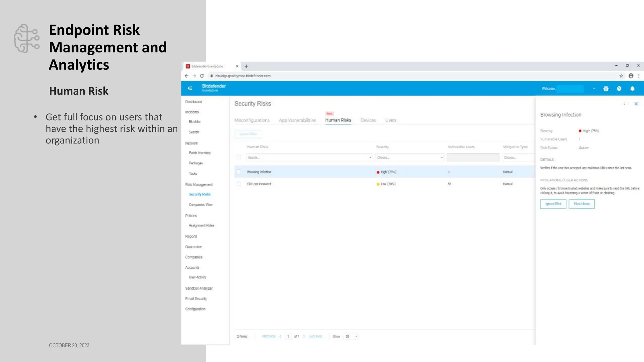Open the browser three-dot menu

click(x=639, y=76)
